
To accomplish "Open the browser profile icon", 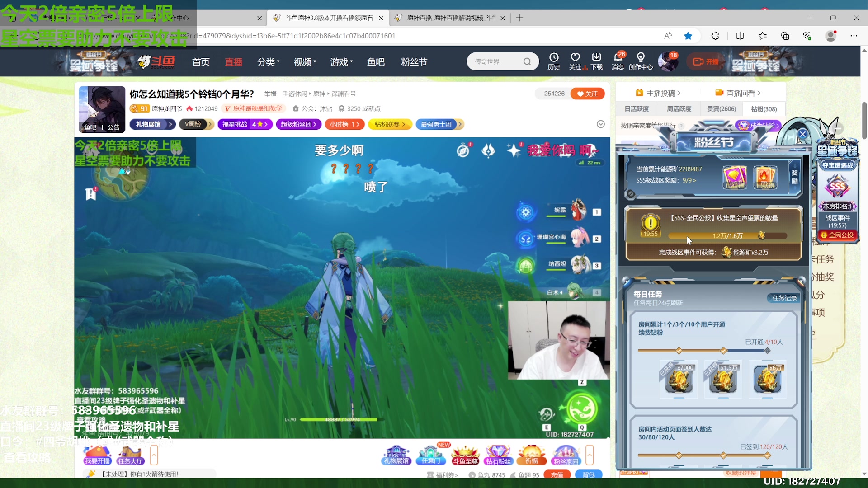I will point(831,36).
